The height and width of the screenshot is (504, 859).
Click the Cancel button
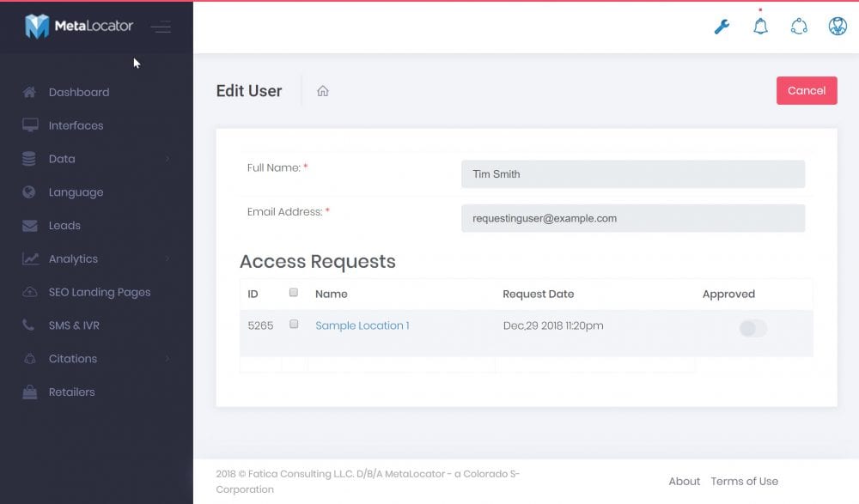point(807,90)
